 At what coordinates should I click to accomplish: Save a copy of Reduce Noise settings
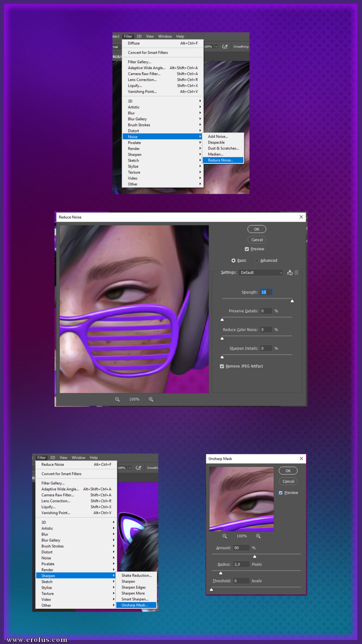(x=290, y=272)
